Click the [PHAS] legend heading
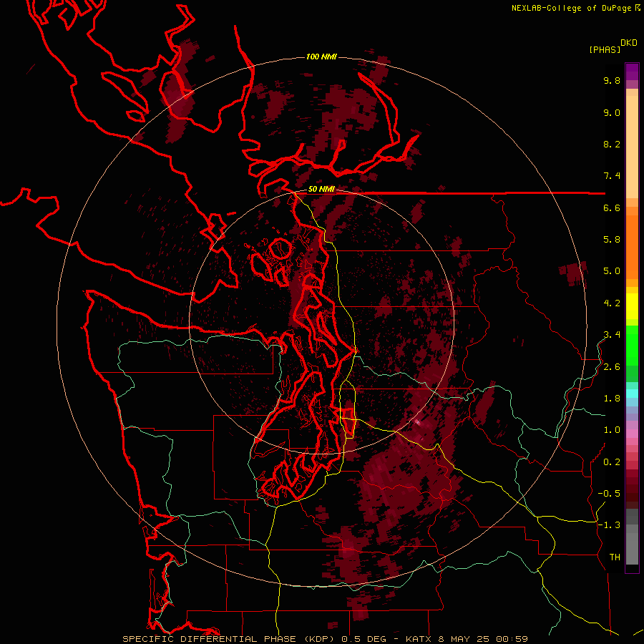 coord(605,50)
